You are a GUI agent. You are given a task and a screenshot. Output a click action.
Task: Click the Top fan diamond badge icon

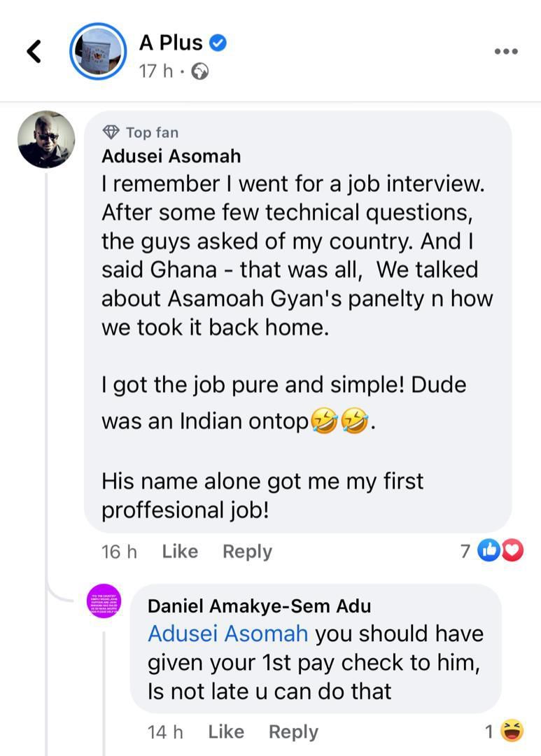coord(112,132)
